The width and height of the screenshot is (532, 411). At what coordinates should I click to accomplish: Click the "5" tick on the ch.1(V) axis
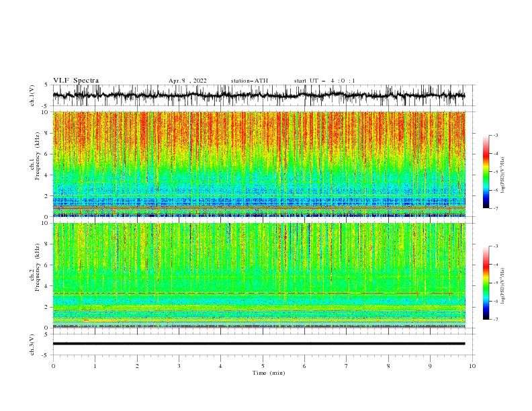[46, 85]
